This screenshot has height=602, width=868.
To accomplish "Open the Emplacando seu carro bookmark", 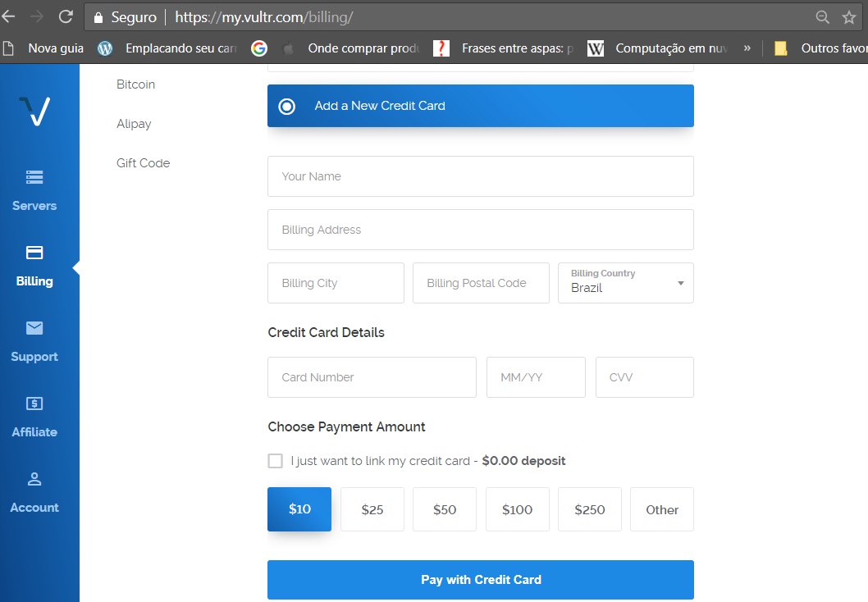I will tap(181, 48).
